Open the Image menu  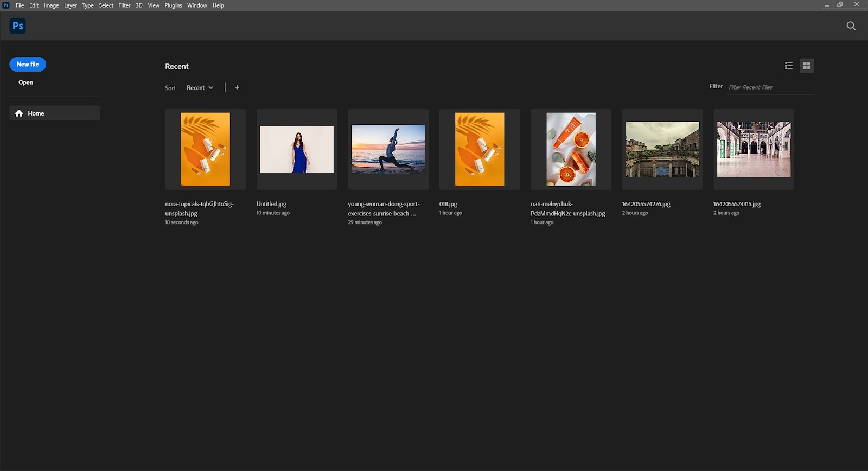tap(52, 5)
